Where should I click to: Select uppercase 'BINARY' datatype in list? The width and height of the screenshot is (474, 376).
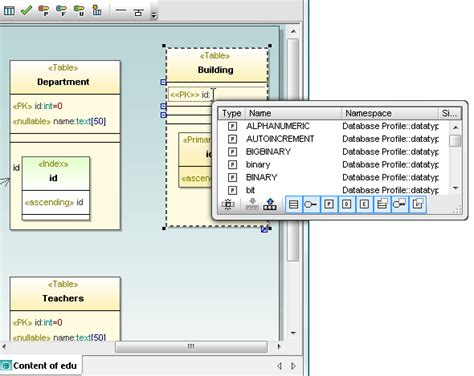tap(261, 177)
